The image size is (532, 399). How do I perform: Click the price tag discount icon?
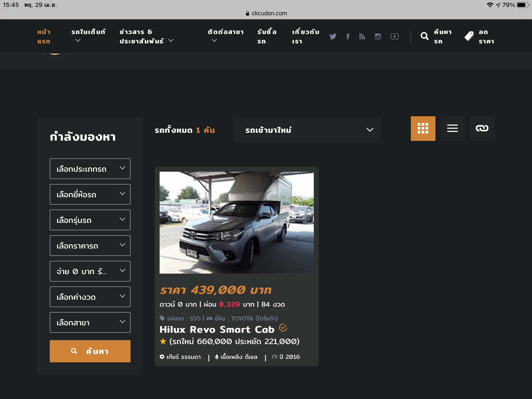(469, 36)
